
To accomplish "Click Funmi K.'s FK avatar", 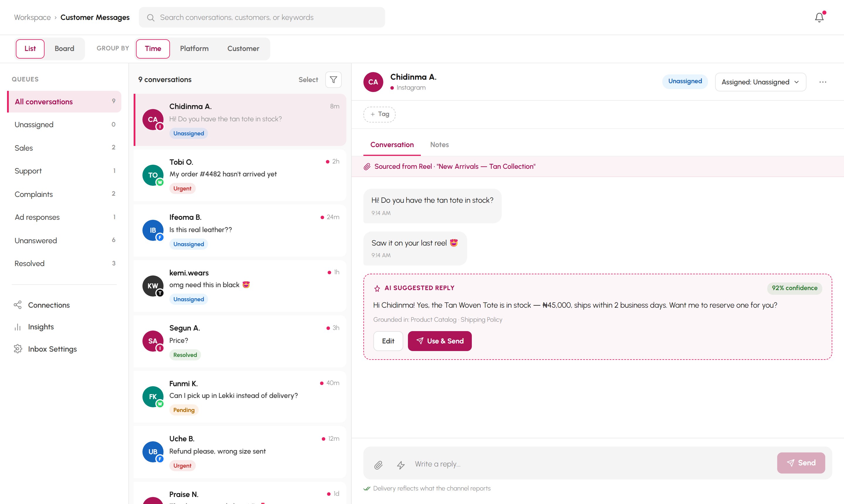I will click(x=152, y=397).
